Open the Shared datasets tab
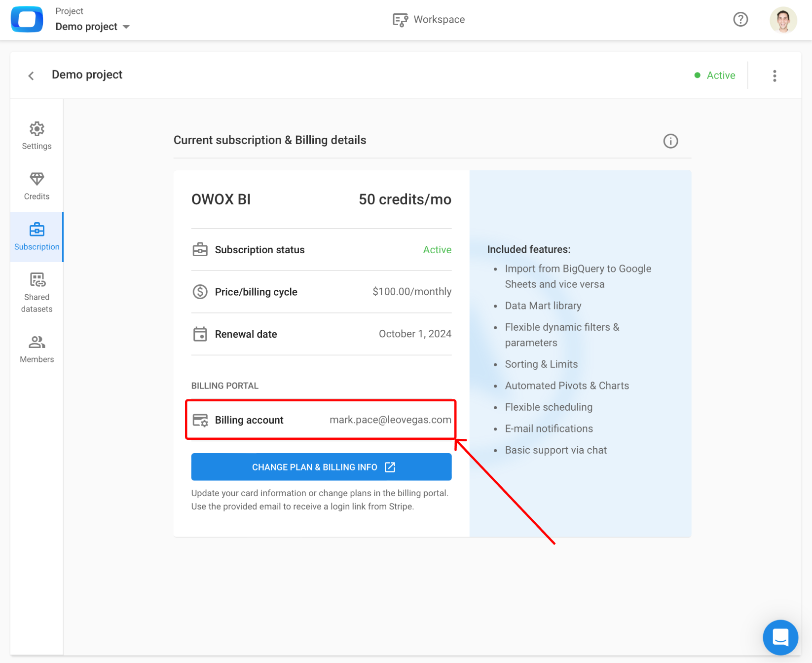This screenshot has height=663, width=812. [x=37, y=293]
